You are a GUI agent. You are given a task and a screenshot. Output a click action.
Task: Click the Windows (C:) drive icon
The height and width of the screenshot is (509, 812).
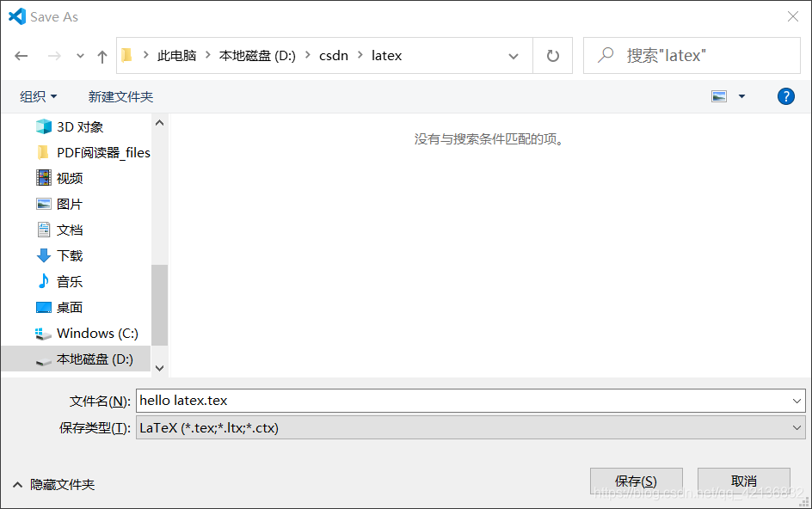coord(43,334)
